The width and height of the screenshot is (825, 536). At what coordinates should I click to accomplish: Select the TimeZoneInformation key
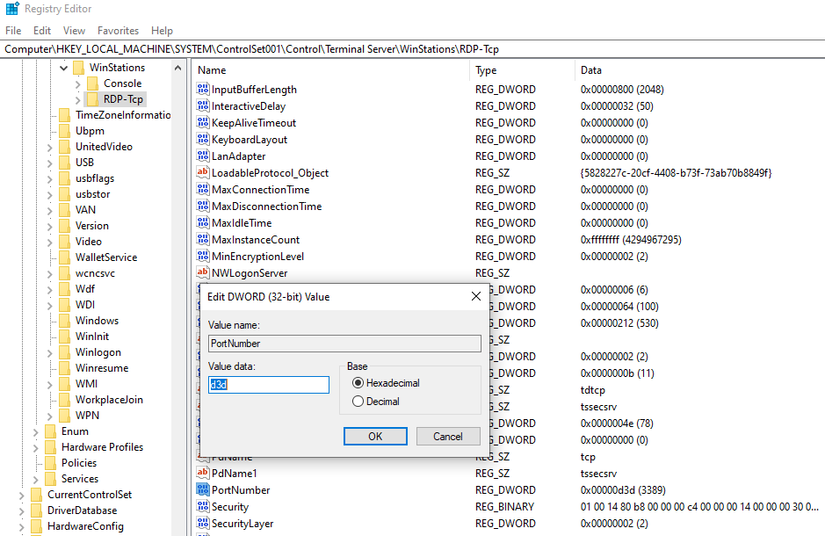point(123,115)
